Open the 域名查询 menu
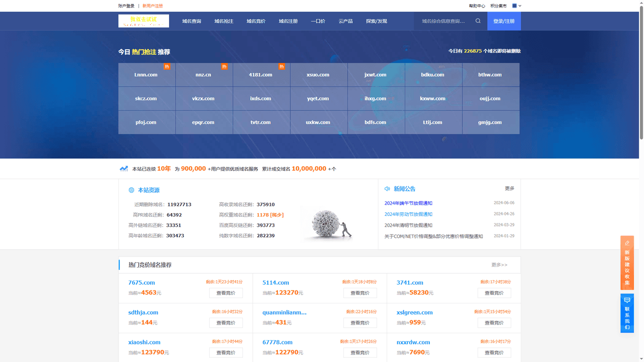Screen dimensions: 644x362 click(x=191, y=21)
